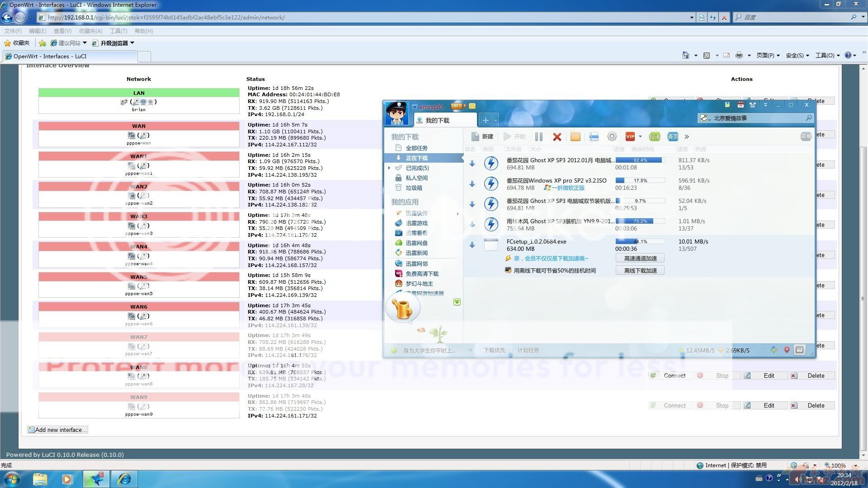
Task: Expand the 已完成(5) tree node arrow
Action: [389, 168]
